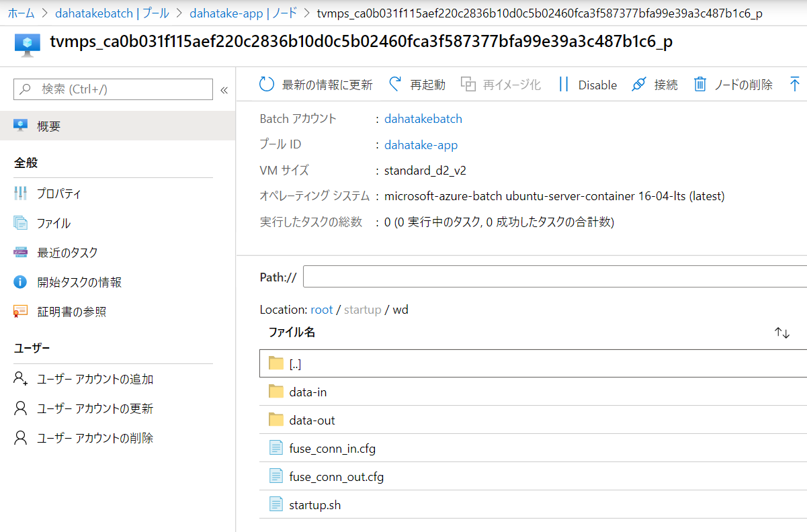This screenshot has height=532, width=807.
Task: Click the standard_d2_v2 VM size value
Action: 425,171
